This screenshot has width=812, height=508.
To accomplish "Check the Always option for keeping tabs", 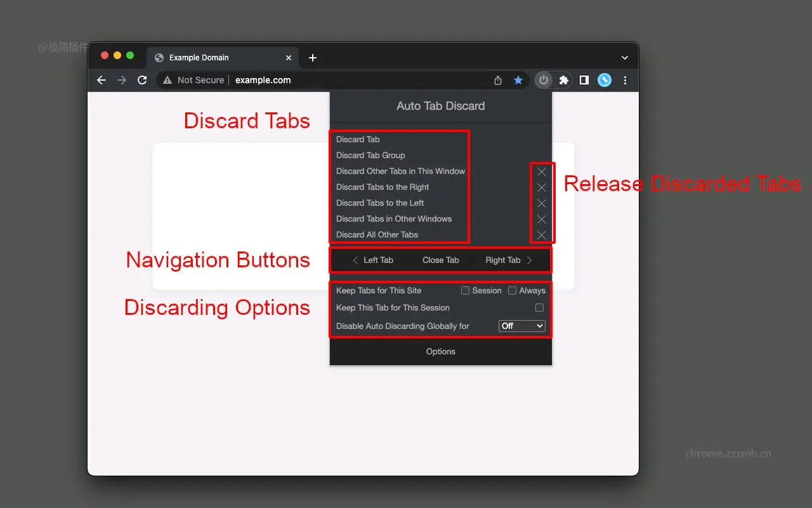I will tap(512, 290).
